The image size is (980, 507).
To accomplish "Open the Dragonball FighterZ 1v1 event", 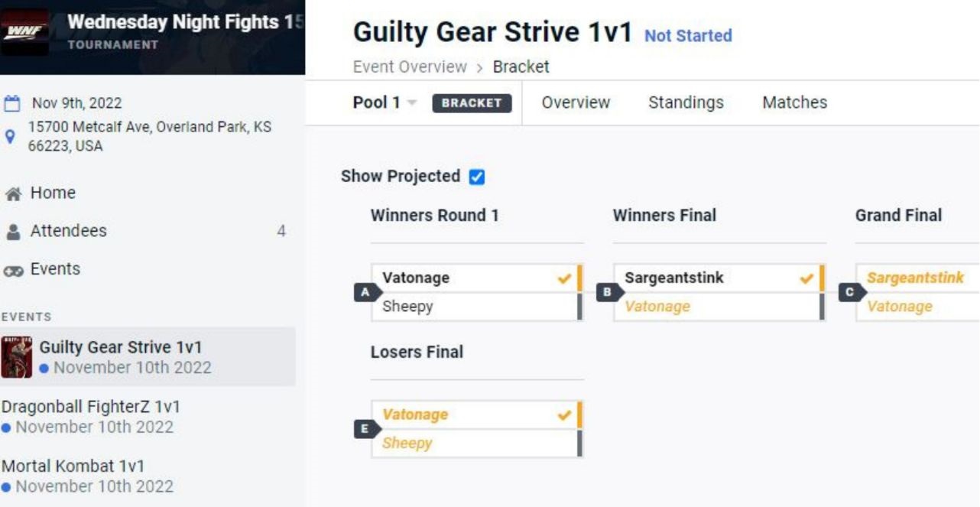I will 90,407.
